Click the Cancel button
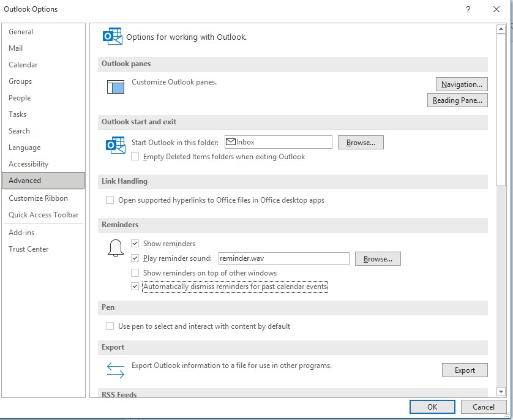 (x=483, y=407)
